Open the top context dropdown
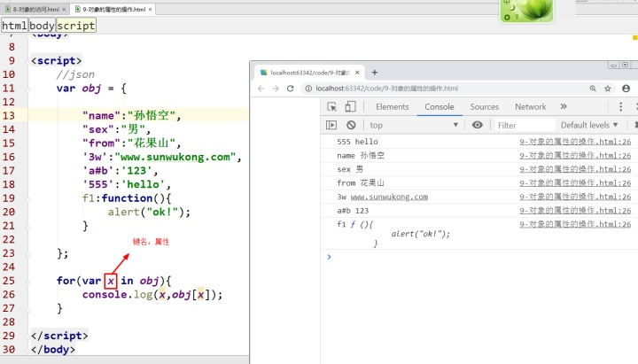 click(x=414, y=125)
